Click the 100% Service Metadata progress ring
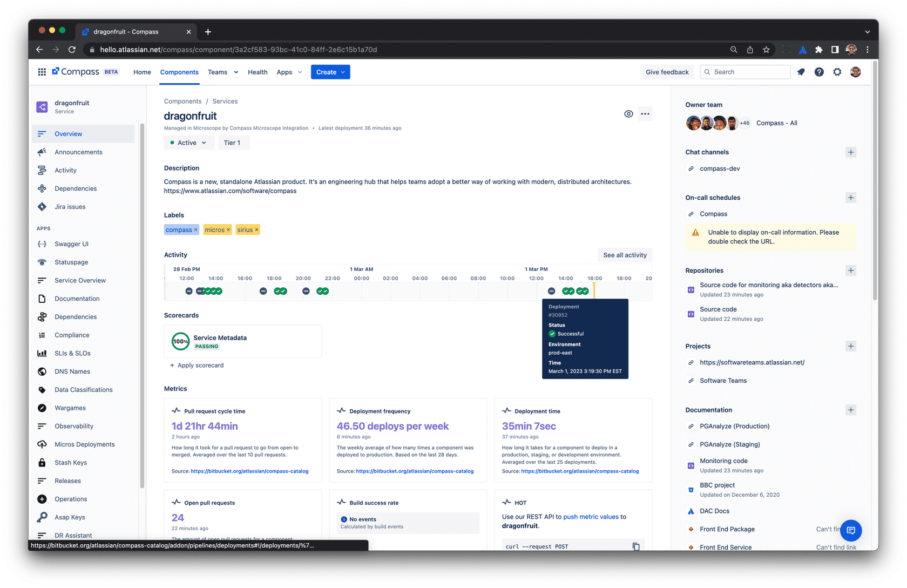This screenshot has height=588, width=907. pos(180,341)
